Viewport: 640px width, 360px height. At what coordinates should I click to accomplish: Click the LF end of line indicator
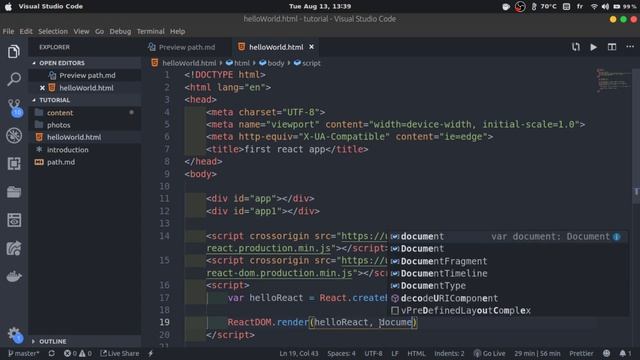tap(395, 353)
